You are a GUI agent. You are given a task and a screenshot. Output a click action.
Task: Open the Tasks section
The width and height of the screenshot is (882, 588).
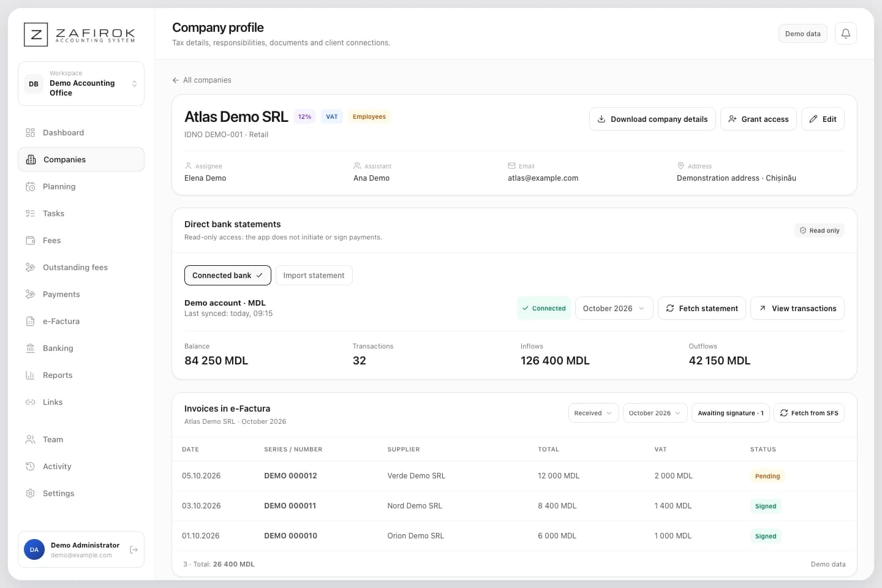tap(81, 213)
